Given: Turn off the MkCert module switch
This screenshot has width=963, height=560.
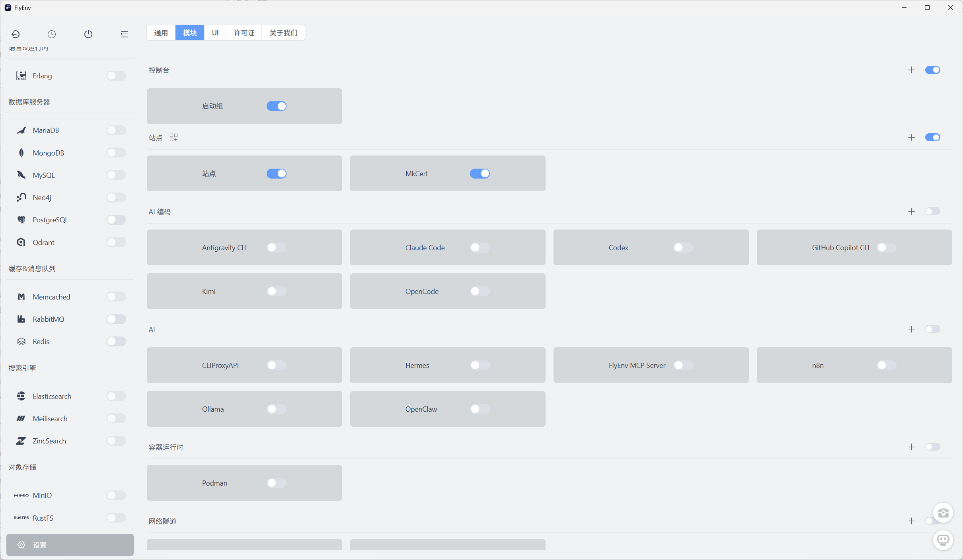Looking at the screenshot, I should 480,173.
